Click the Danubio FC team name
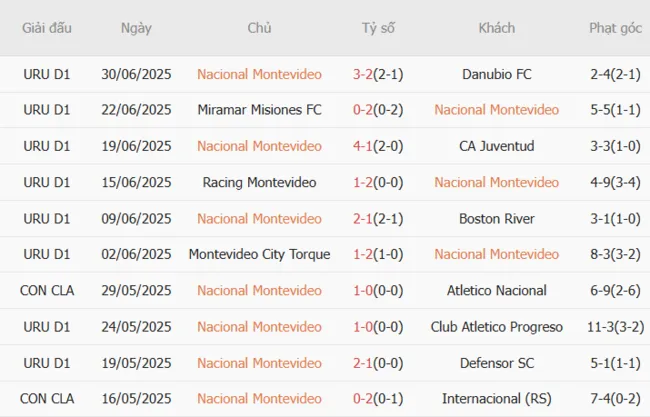This screenshot has height=417, width=650. [x=496, y=74]
